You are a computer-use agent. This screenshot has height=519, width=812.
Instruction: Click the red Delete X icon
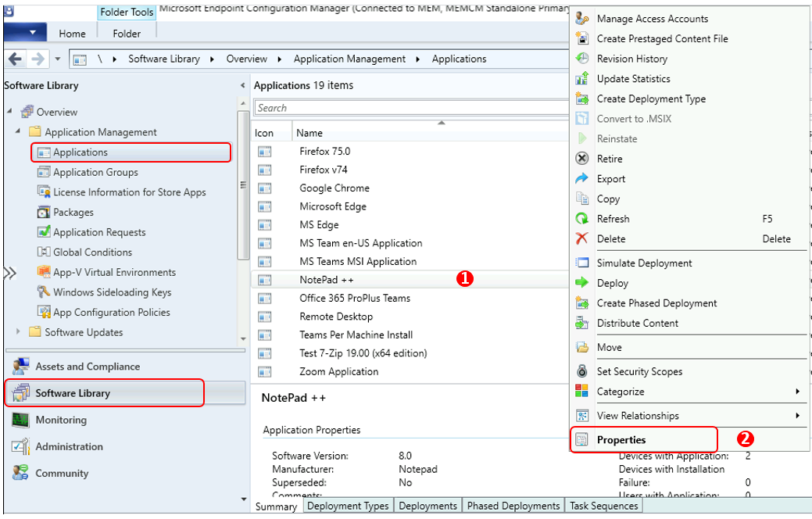(582, 238)
